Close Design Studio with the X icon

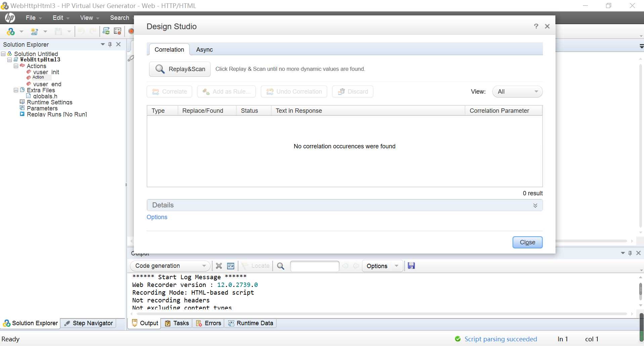(547, 26)
